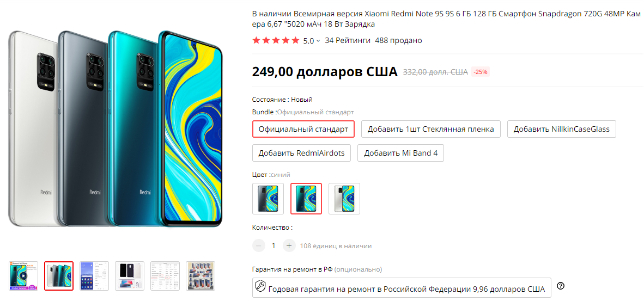Click the red star rating icons
The image size is (644, 301).
pyautogui.click(x=276, y=40)
